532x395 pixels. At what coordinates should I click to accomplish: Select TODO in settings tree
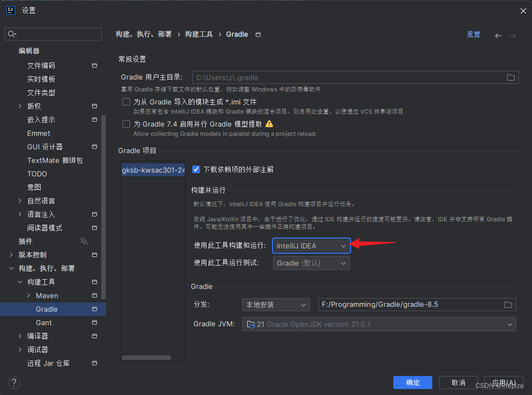37,174
